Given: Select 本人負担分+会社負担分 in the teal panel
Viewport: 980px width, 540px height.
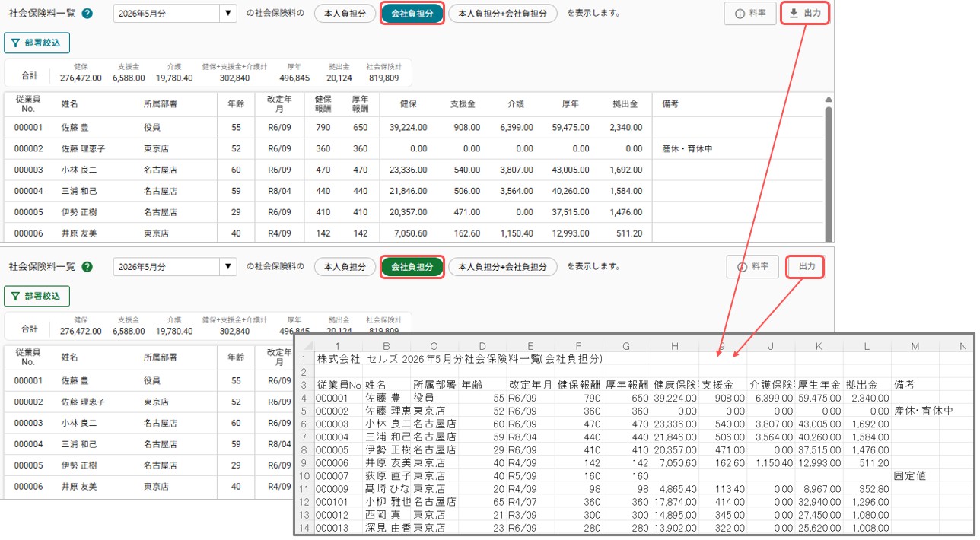Looking at the screenshot, I should point(502,14).
